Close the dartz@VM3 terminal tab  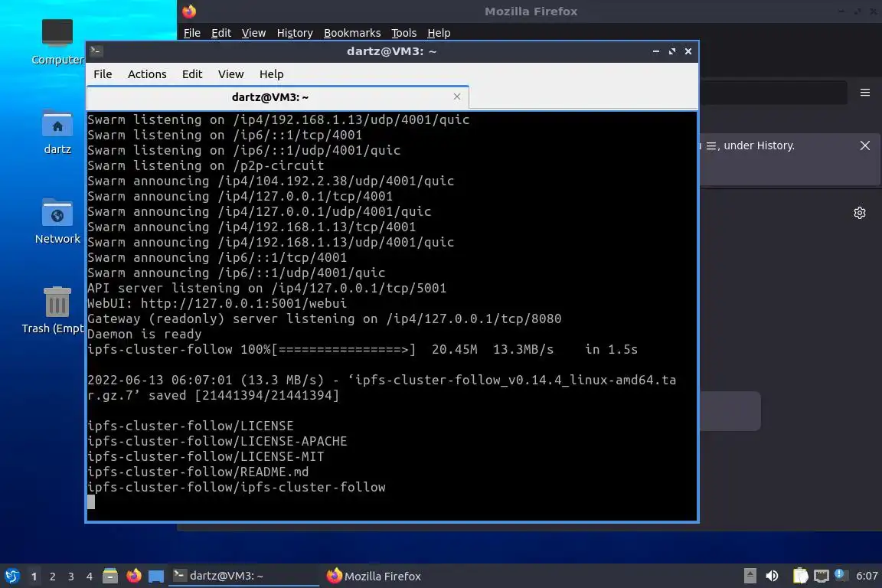coord(457,96)
